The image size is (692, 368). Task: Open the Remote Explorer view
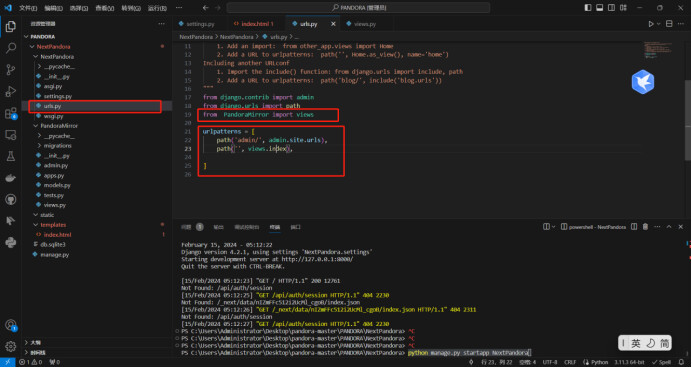coord(11,135)
